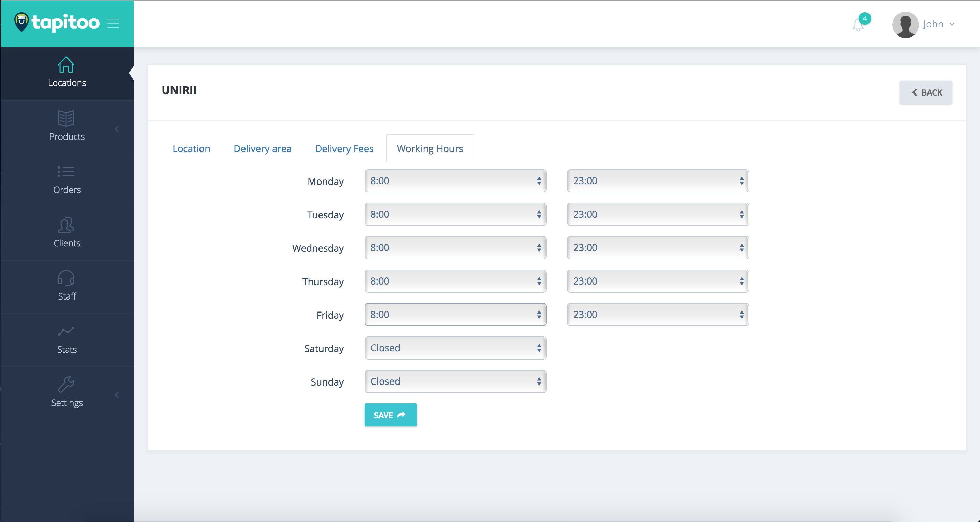Toggle sidebar with hamburger menu icon
Image resolution: width=980 pixels, height=522 pixels.
coord(113,23)
